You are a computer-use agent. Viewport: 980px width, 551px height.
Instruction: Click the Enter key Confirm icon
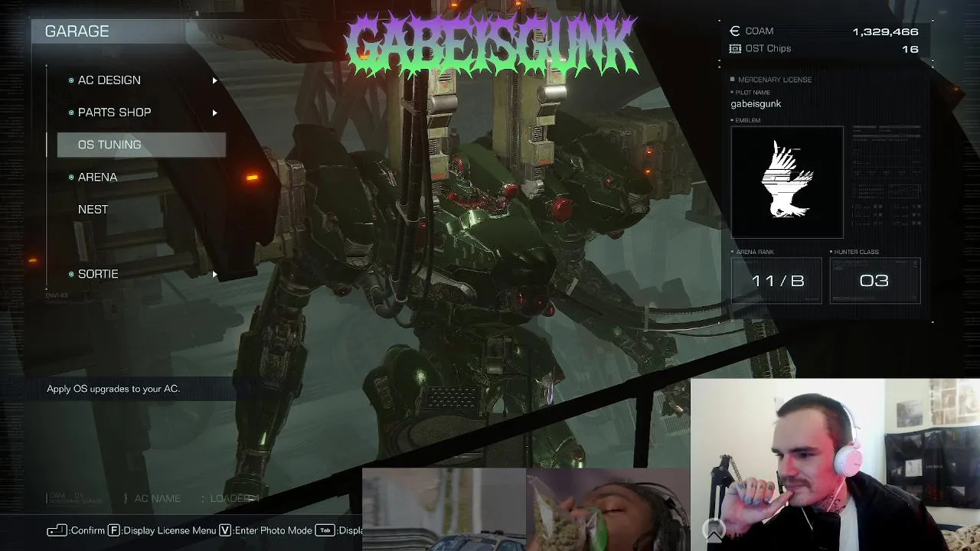pyautogui.click(x=57, y=530)
